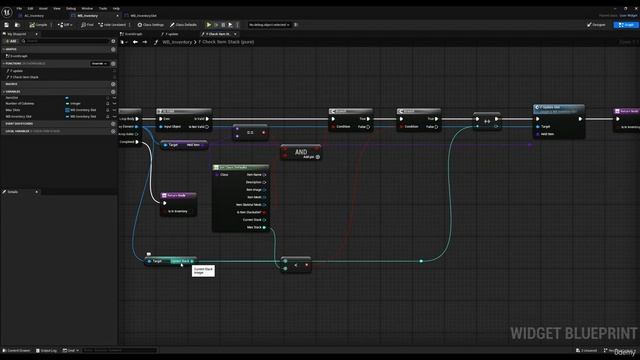Open My Blueprint view options gear
Image resolution: width=640 pixels, height=360 pixels.
[x=113, y=41]
